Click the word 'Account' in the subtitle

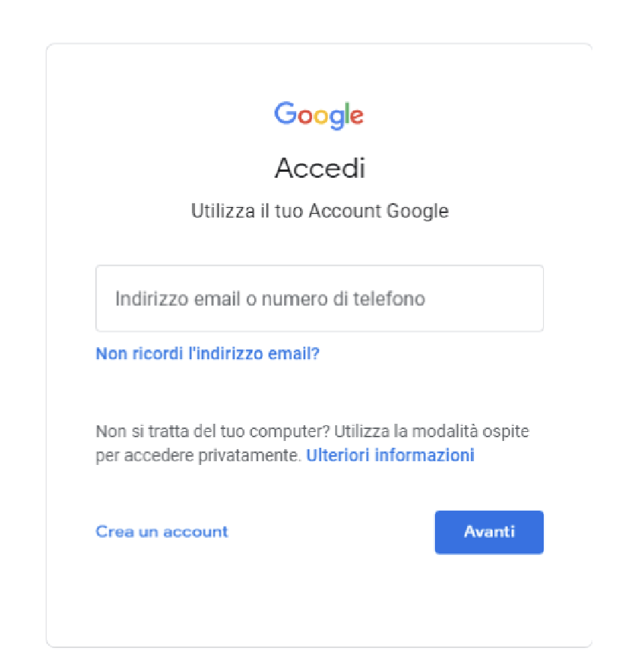(x=345, y=211)
